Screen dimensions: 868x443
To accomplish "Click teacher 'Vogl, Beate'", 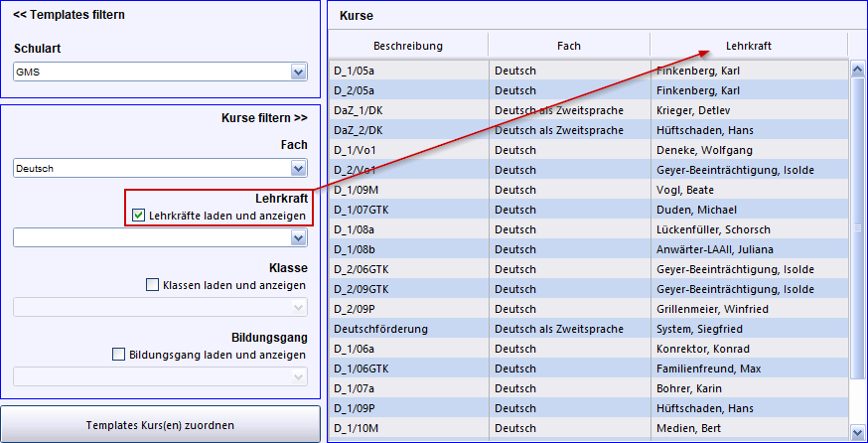I will tap(685, 191).
